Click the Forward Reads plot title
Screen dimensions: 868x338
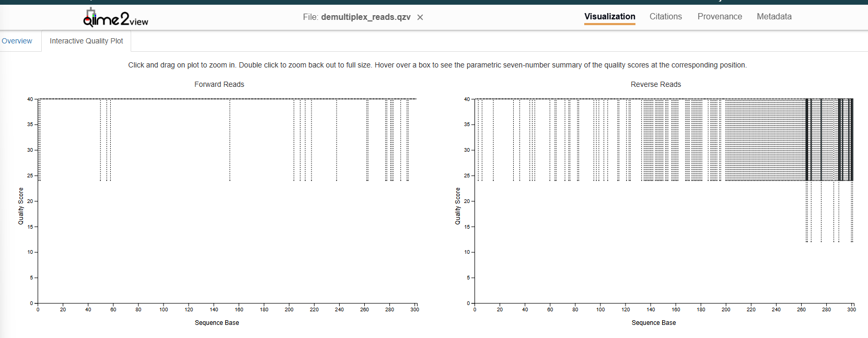(x=219, y=84)
